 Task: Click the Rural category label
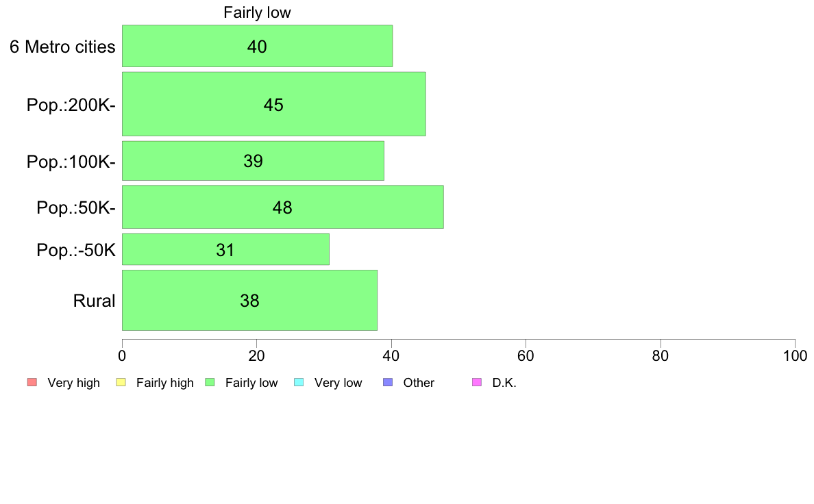pyautogui.click(x=94, y=301)
